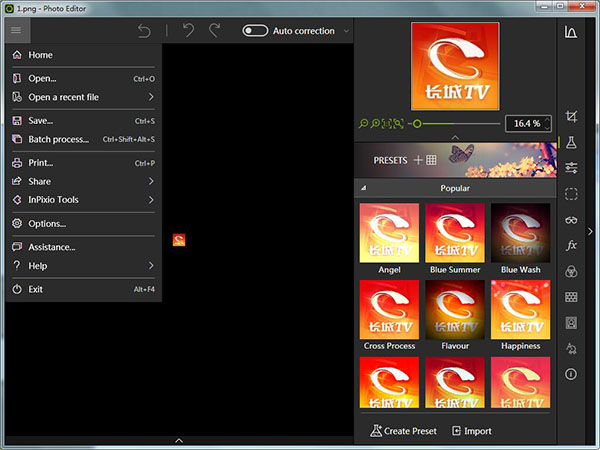This screenshot has width=600, height=450.
Task: Open the hamburger main menu button
Action: [x=16, y=30]
